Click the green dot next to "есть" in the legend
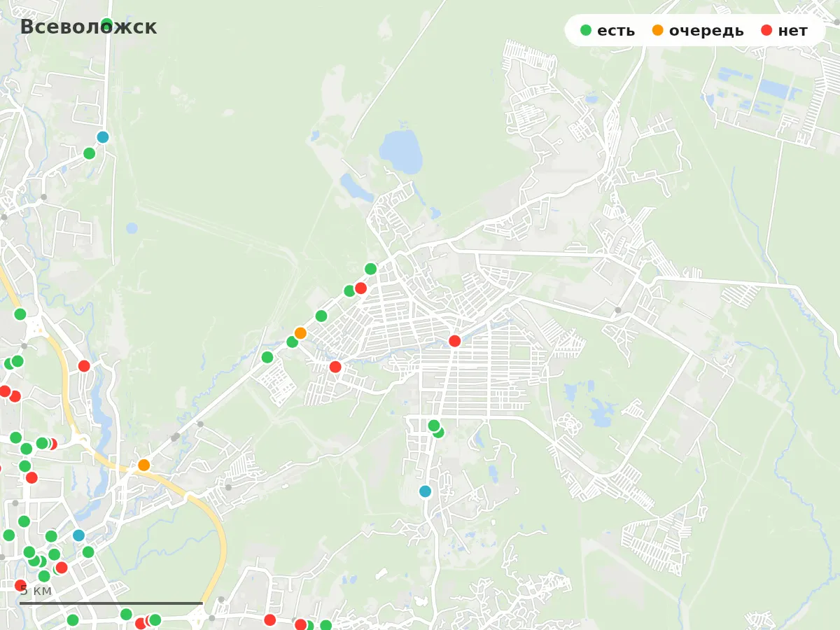Screen dimensions: 840x630 coord(586,30)
